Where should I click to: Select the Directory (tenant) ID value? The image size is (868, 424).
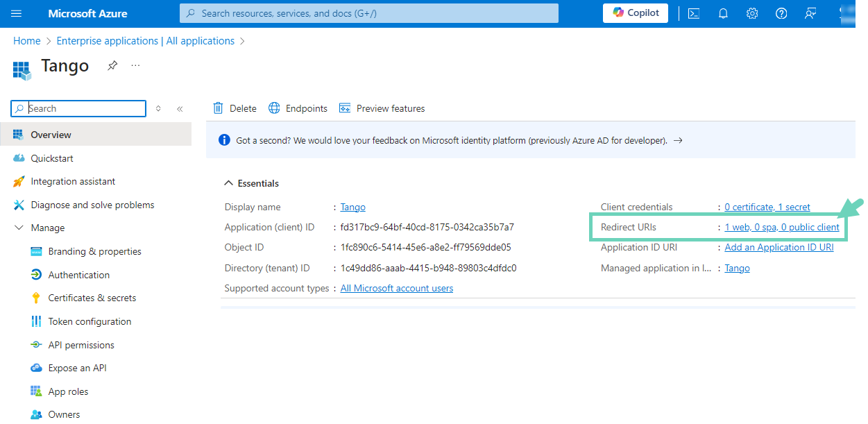(x=428, y=268)
